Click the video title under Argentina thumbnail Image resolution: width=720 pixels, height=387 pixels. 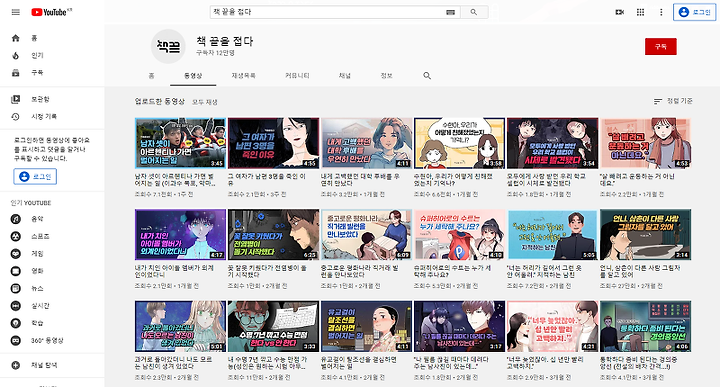tap(175, 179)
